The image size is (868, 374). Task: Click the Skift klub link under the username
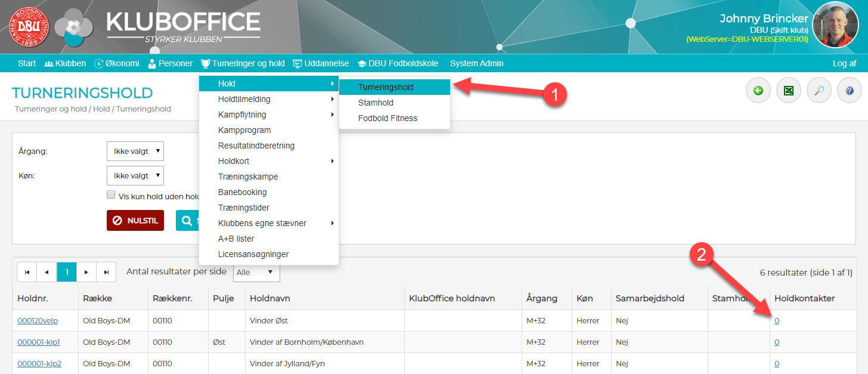click(789, 30)
